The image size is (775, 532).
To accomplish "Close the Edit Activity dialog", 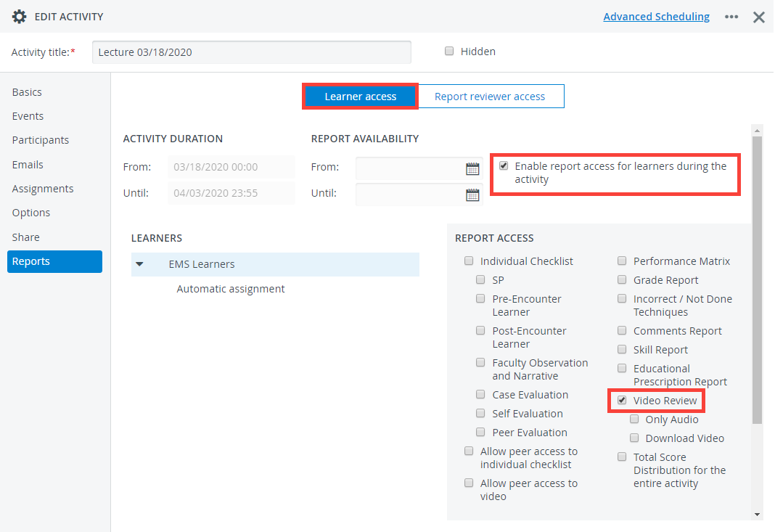I will click(759, 17).
